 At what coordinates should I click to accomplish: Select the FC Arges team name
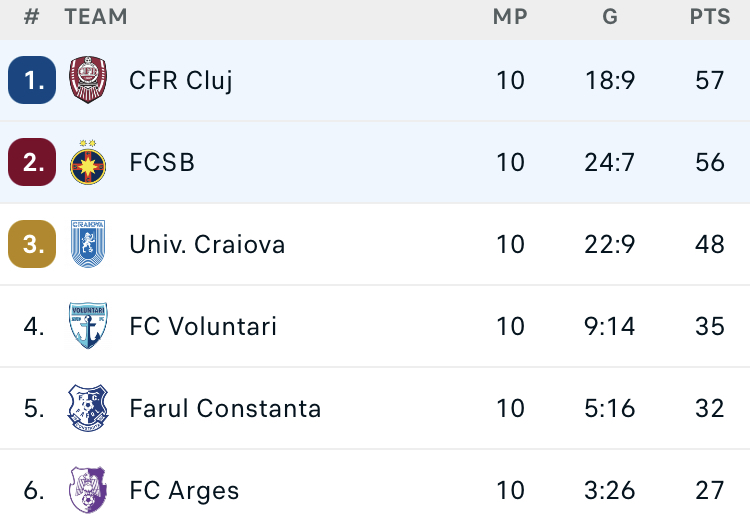(184, 490)
